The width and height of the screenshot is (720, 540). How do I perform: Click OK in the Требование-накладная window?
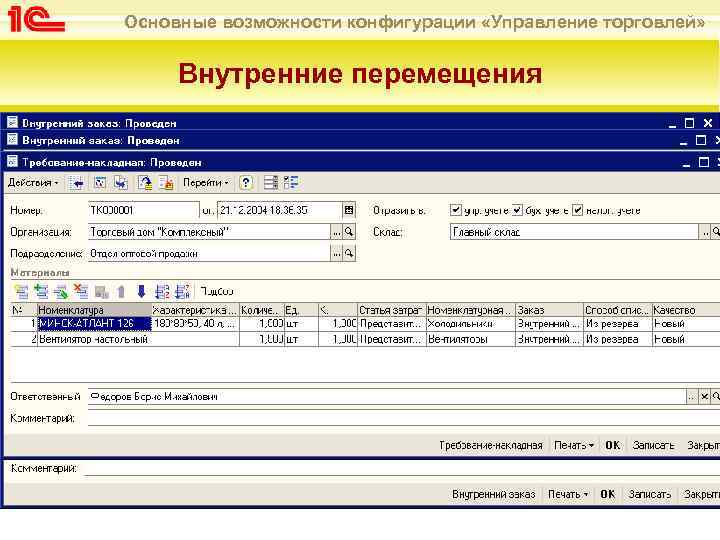click(613, 445)
